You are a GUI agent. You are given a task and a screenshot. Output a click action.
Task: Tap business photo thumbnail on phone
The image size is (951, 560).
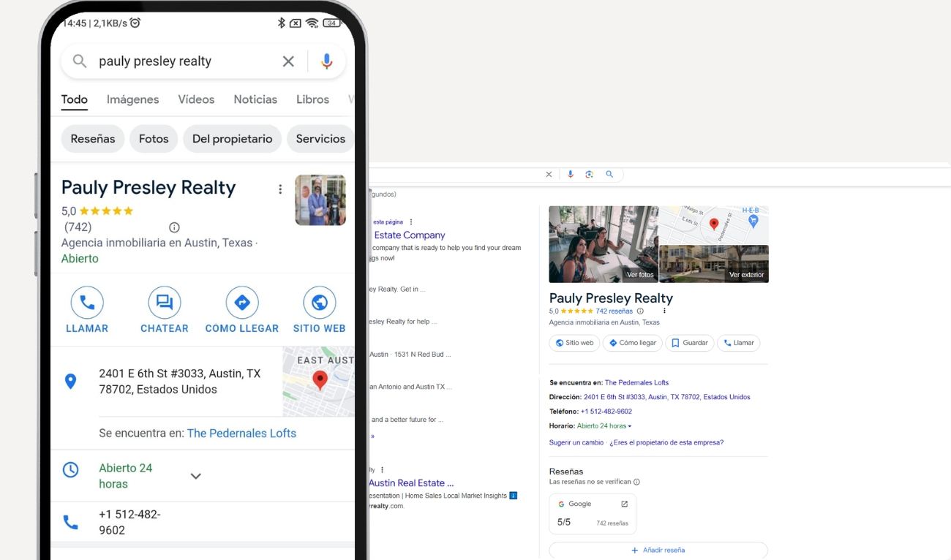pyautogui.click(x=320, y=200)
